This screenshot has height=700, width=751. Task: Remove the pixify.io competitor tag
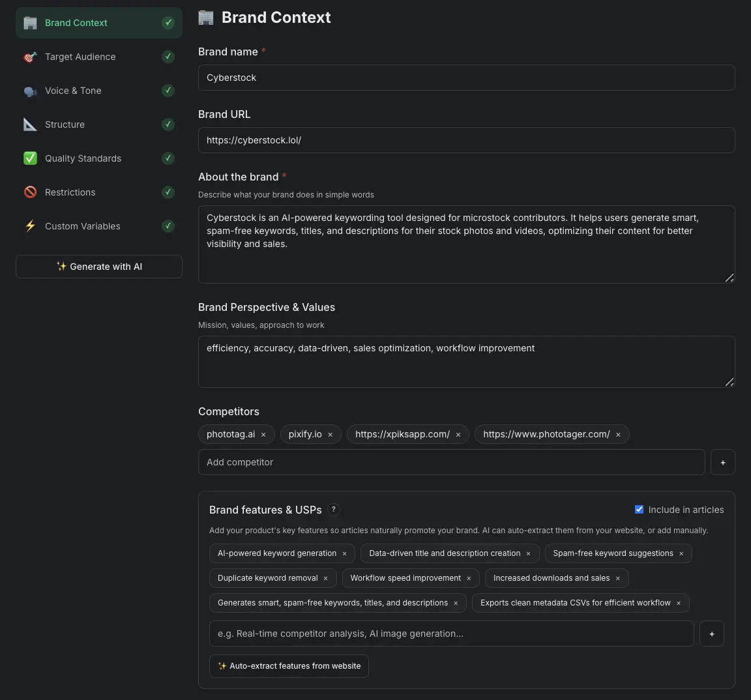[330, 435]
